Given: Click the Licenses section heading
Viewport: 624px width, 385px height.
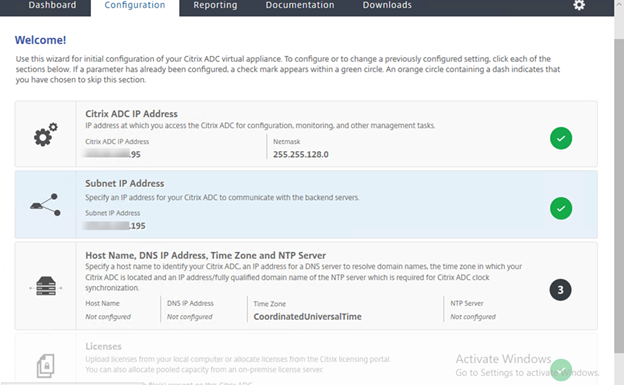Looking at the screenshot, I should click(103, 346).
